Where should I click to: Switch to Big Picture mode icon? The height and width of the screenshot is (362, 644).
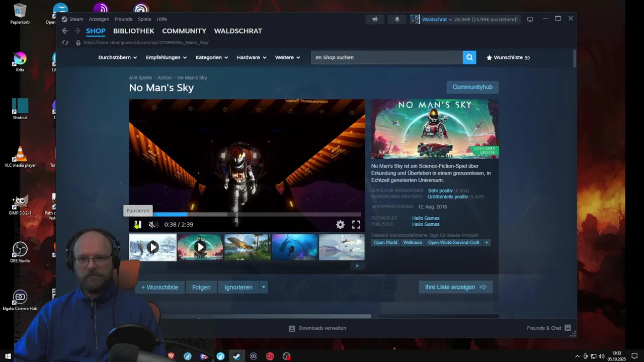click(530, 19)
